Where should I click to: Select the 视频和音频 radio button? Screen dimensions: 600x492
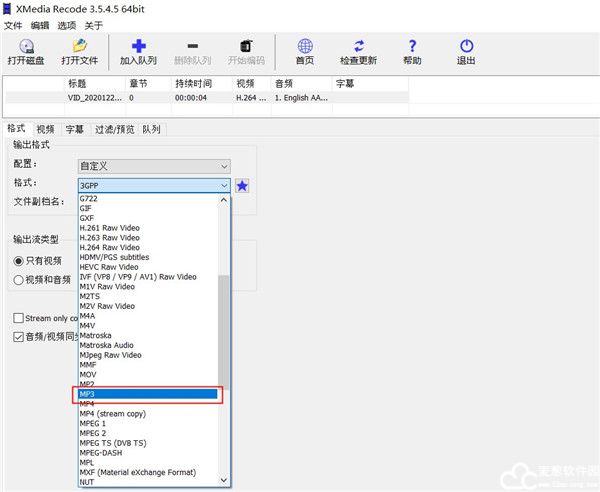pyautogui.click(x=18, y=280)
